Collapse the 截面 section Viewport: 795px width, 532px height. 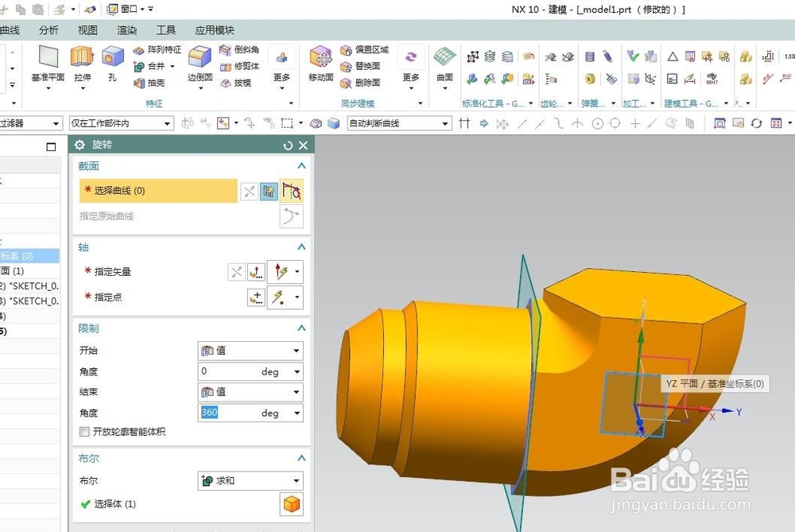click(301, 166)
